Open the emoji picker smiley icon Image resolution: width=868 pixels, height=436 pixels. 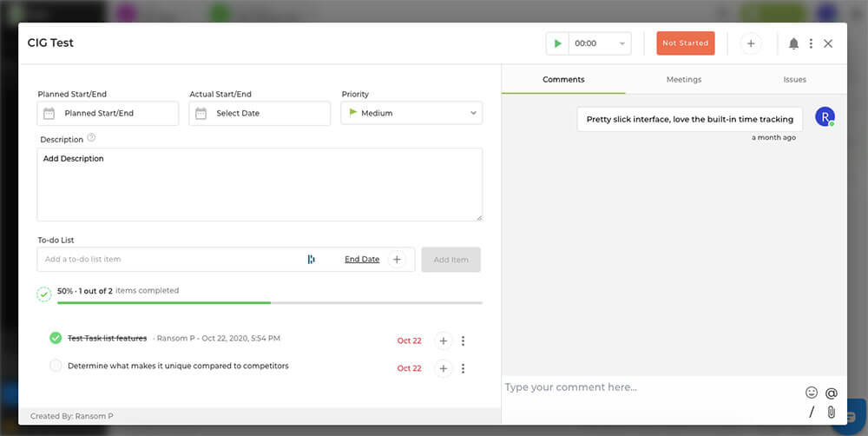[x=812, y=393]
